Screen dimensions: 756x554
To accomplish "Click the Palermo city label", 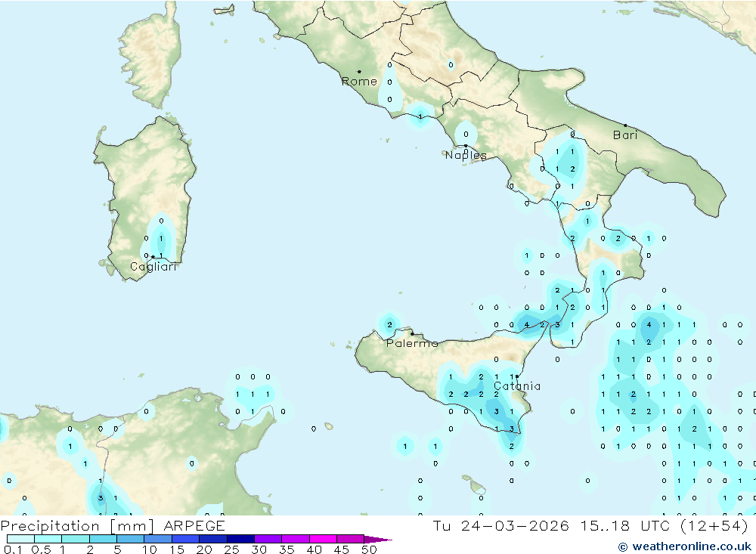I will coord(412,343).
